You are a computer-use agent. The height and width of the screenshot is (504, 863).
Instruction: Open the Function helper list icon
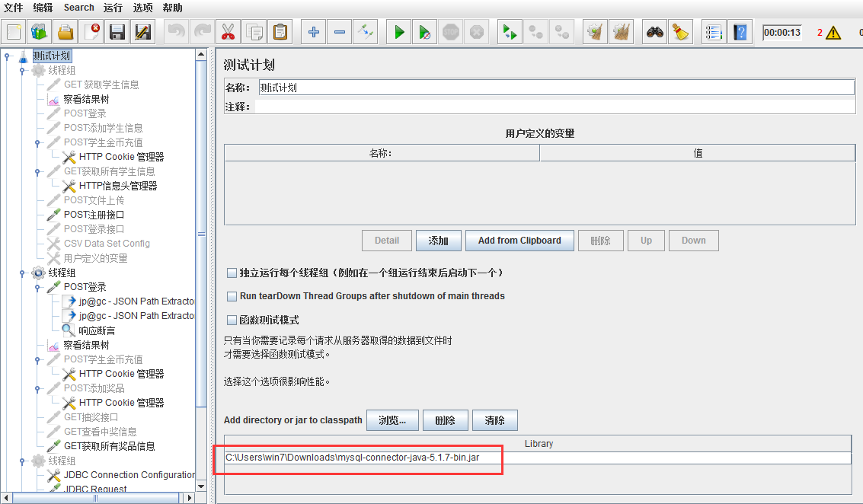714,32
